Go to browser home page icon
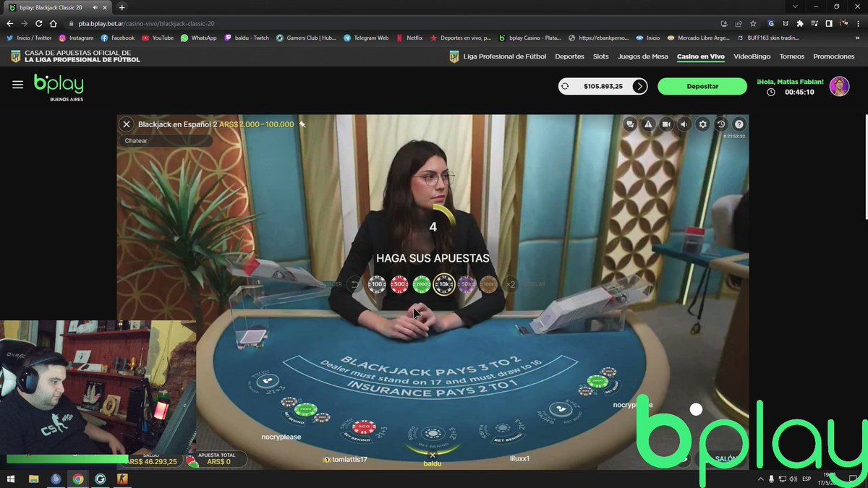Screen dimensions: 868x488 53,23
